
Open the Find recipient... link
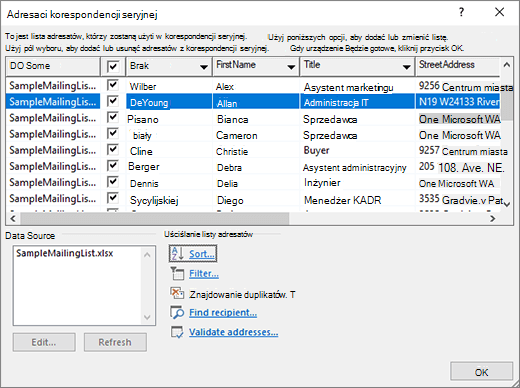click(223, 313)
